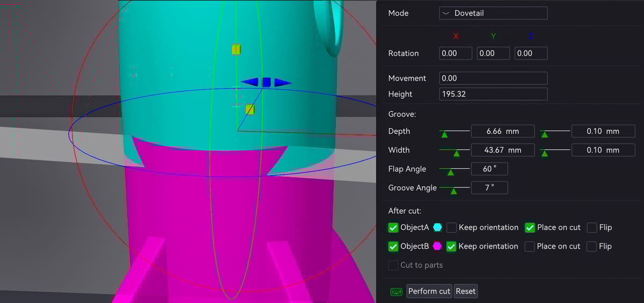Click the Rotation X input field
This screenshot has height=303, width=644.
tap(456, 53)
